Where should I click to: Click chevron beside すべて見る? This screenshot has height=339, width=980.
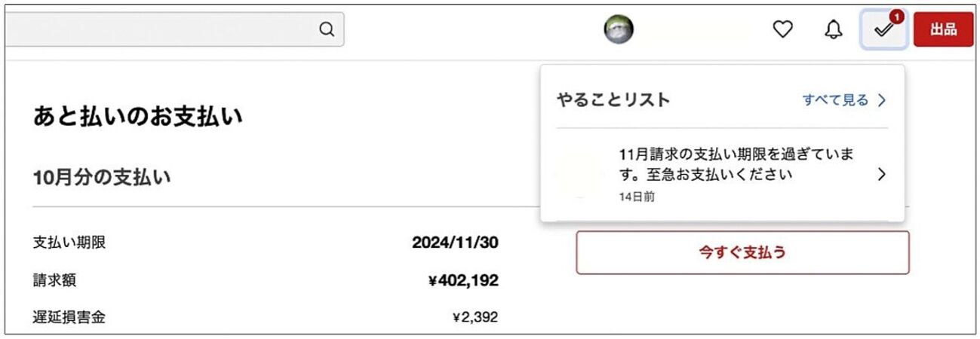coord(881,99)
